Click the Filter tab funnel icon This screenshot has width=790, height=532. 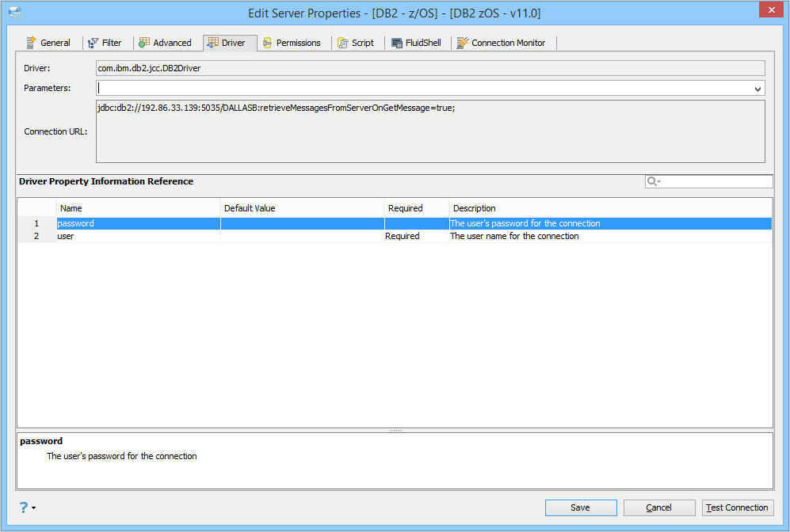point(94,43)
